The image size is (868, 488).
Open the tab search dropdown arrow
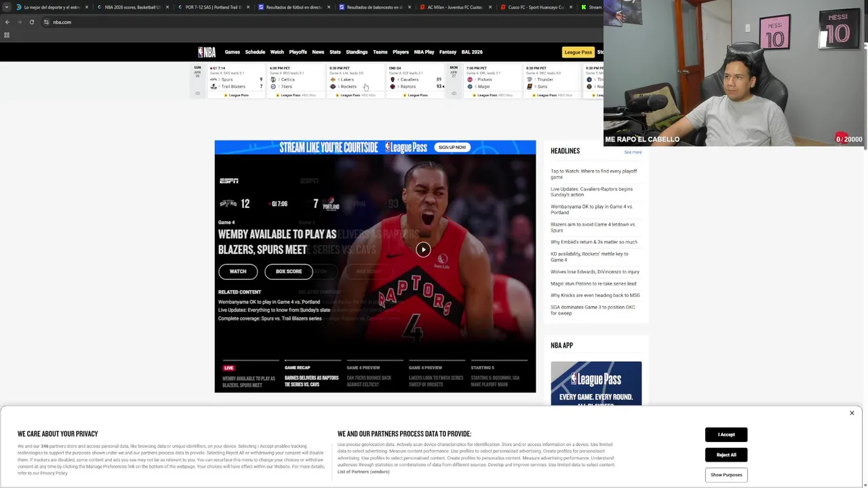pos(7,7)
